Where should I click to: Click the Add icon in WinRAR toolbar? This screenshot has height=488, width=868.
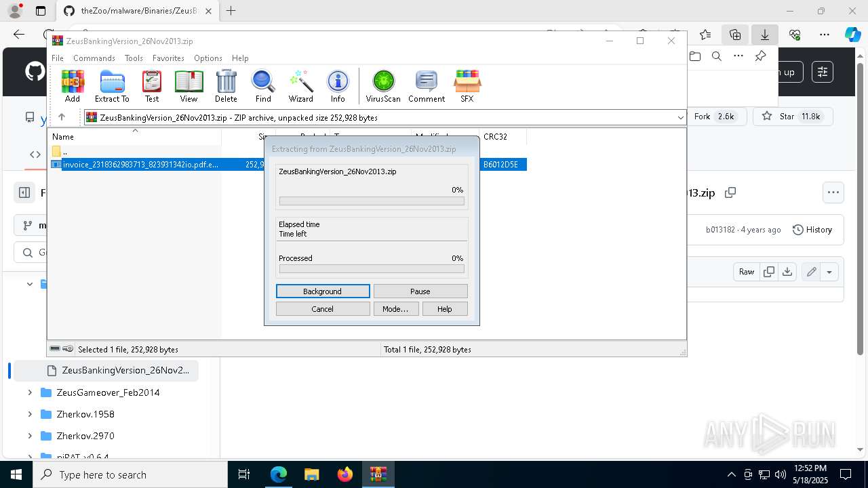point(73,86)
